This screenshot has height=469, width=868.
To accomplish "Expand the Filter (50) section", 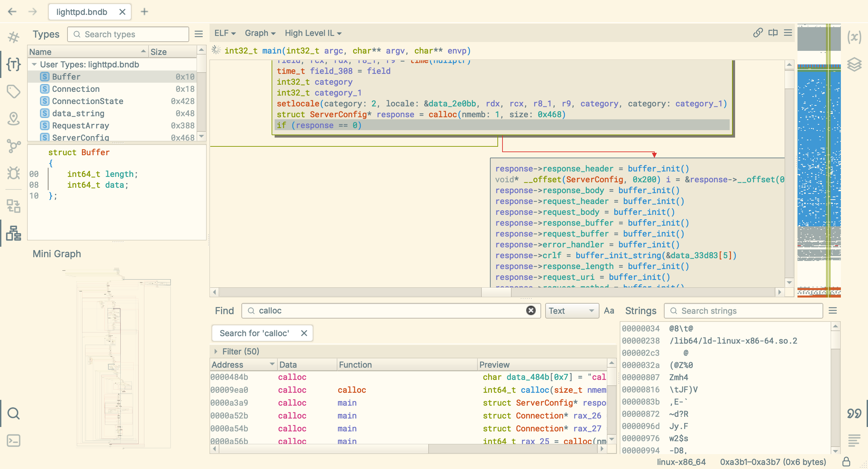I will tap(216, 351).
